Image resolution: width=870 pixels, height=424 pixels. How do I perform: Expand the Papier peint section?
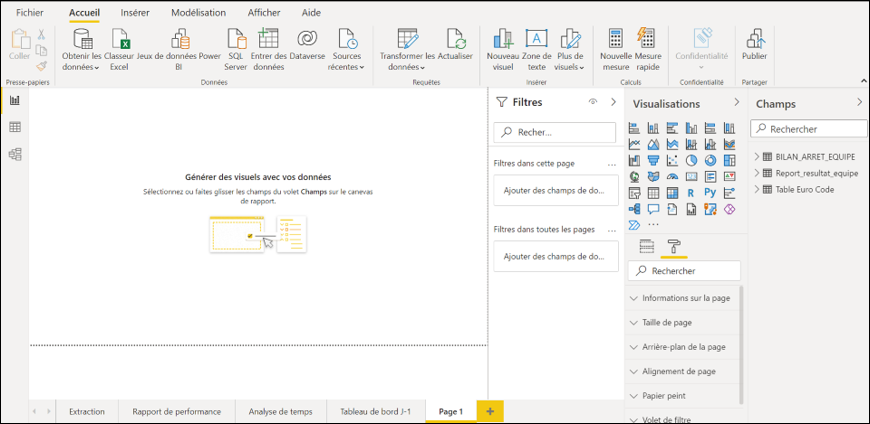(681, 396)
